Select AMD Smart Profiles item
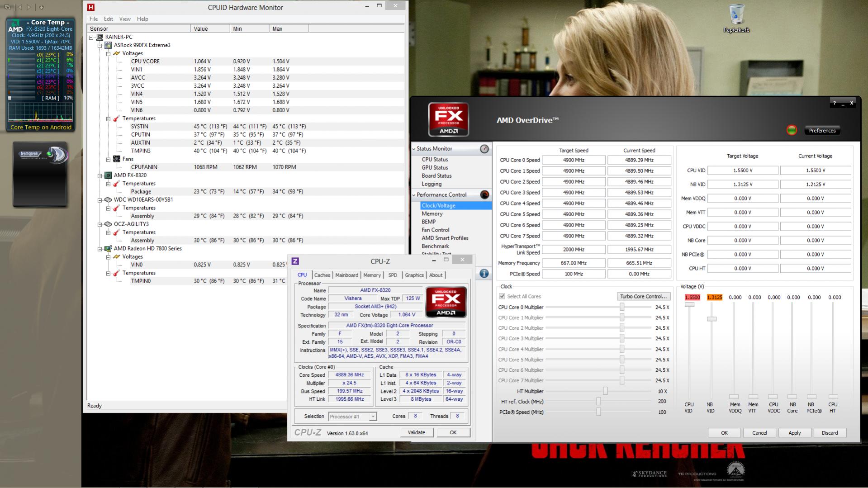 [445, 238]
